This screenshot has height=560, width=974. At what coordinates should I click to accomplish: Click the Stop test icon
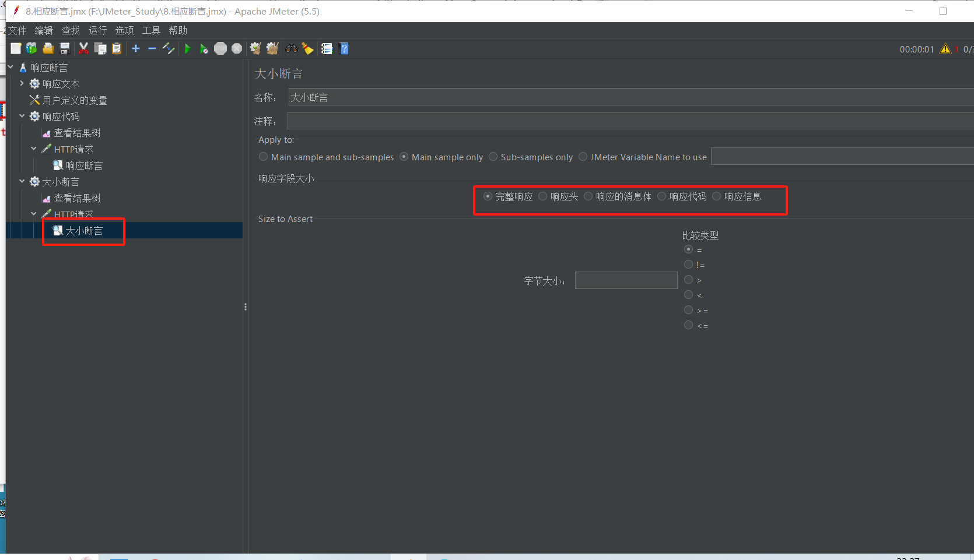(220, 48)
